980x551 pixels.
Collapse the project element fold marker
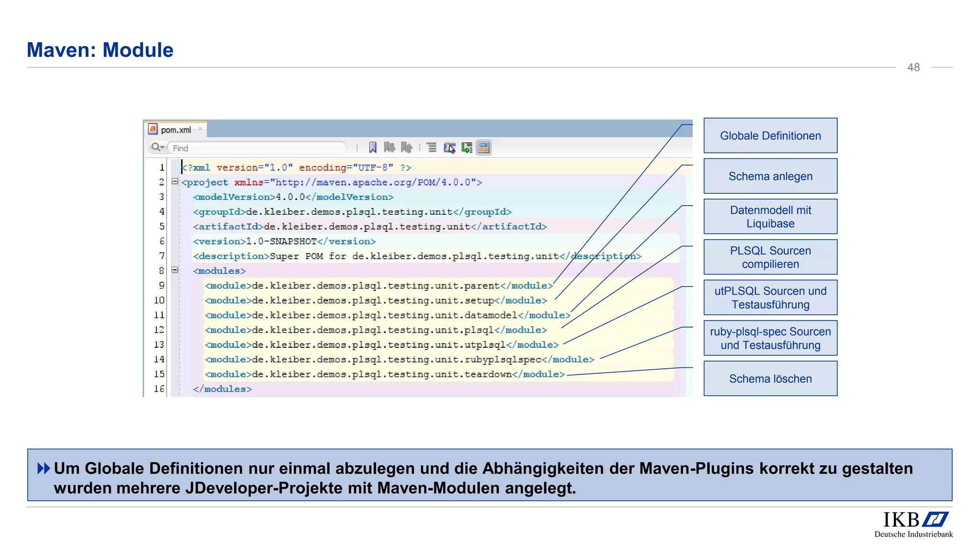point(175,182)
